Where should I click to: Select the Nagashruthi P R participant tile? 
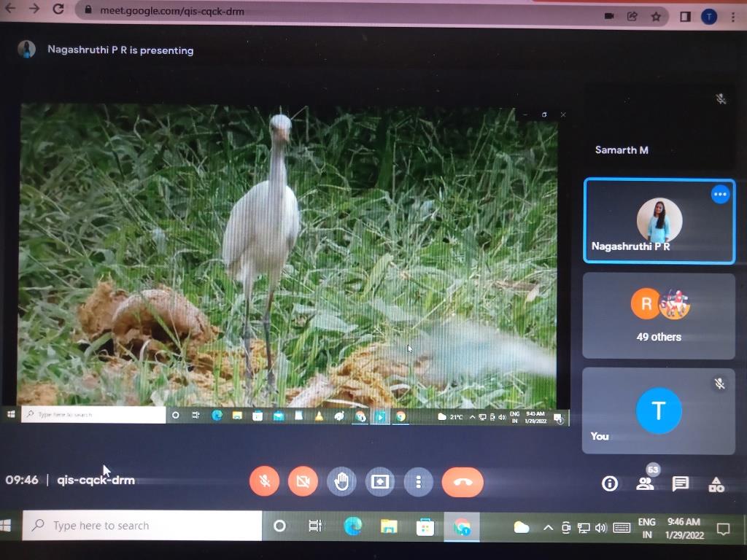(659, 221)
